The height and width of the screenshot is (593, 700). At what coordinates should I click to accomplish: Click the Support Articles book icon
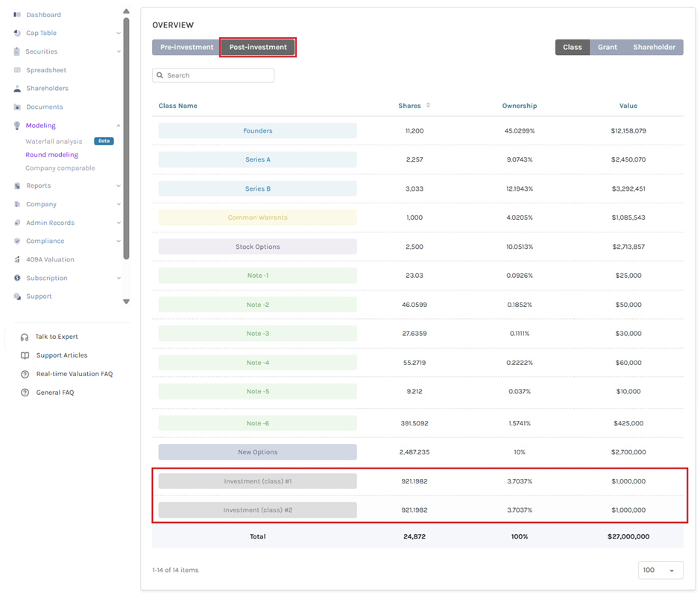tap(25, 355)
